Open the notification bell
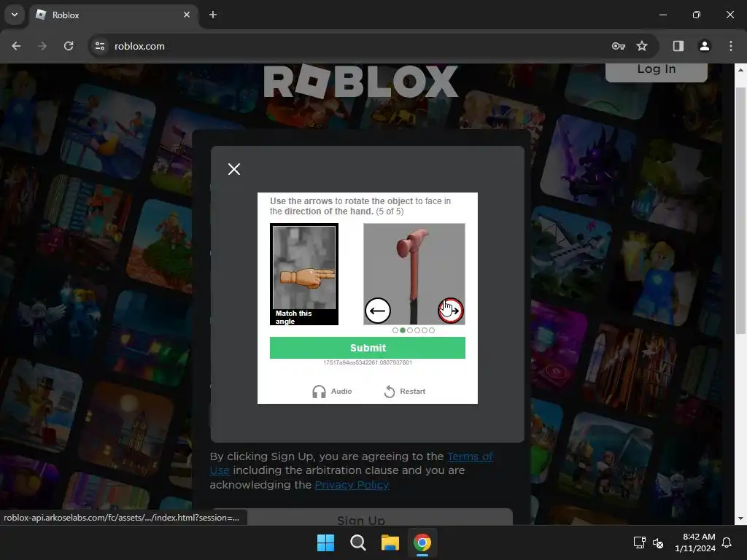This screenshot has width=747, height=560. (727, 542)
